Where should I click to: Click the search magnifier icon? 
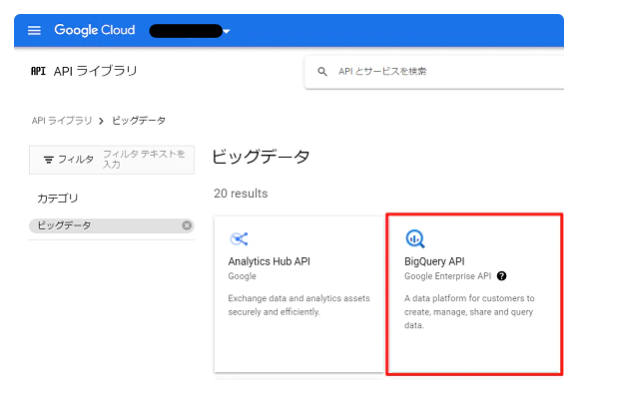pyautogui.click(x=322, y=72)
